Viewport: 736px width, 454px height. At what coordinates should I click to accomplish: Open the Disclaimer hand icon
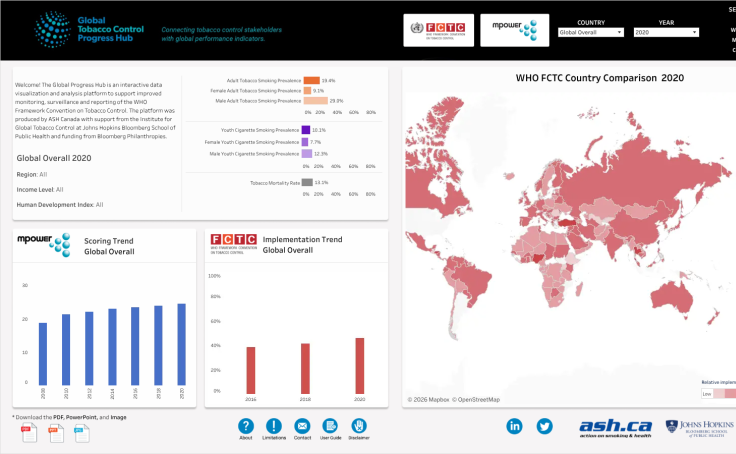[359, 426]
